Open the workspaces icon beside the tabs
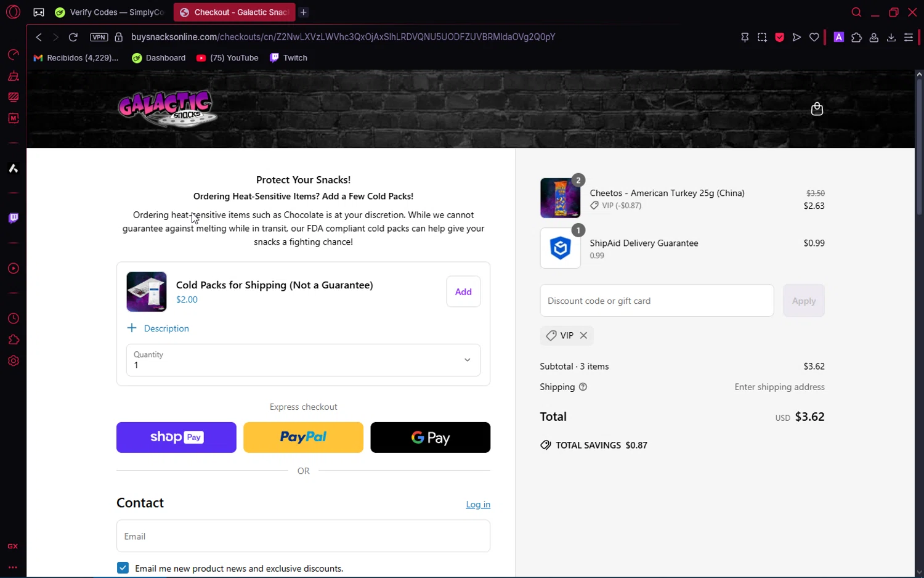This screenshot has width=924, height=578. (x=39, y=12)
